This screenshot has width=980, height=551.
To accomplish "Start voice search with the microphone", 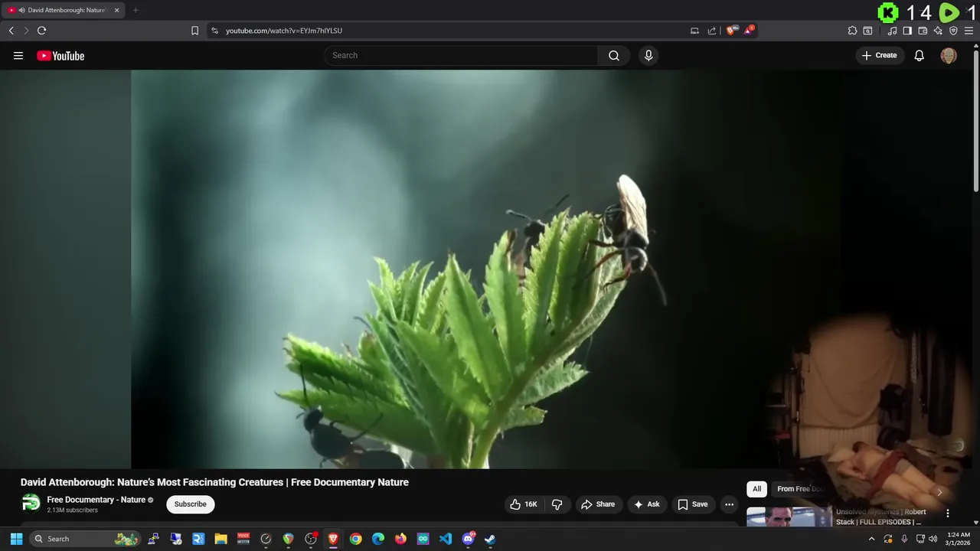I will (648, 56).
